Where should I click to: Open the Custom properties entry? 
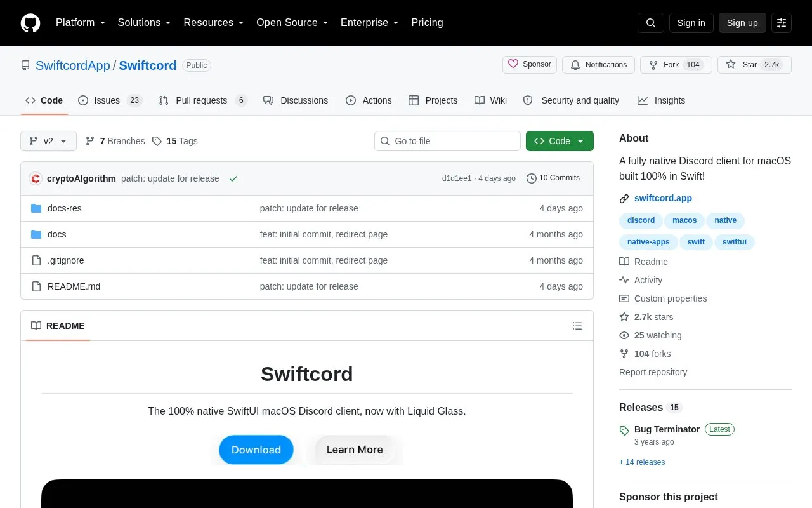click(x=663, y=298)
